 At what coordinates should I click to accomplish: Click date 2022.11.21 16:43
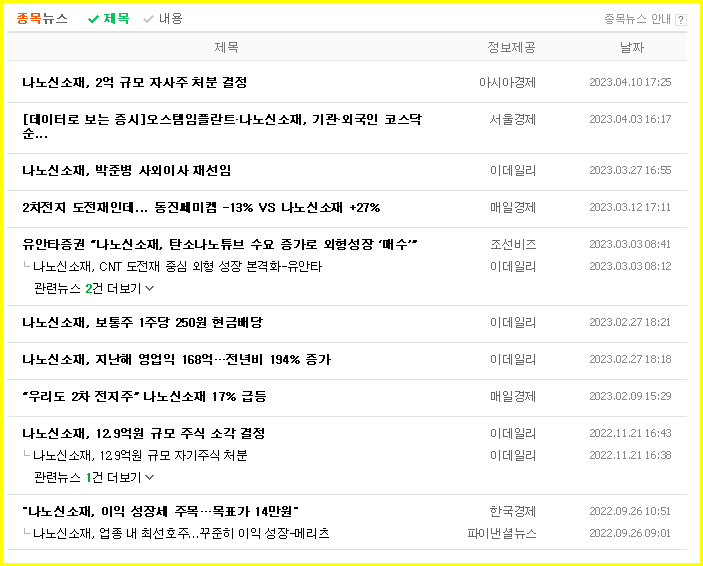(x=630, y=433)
